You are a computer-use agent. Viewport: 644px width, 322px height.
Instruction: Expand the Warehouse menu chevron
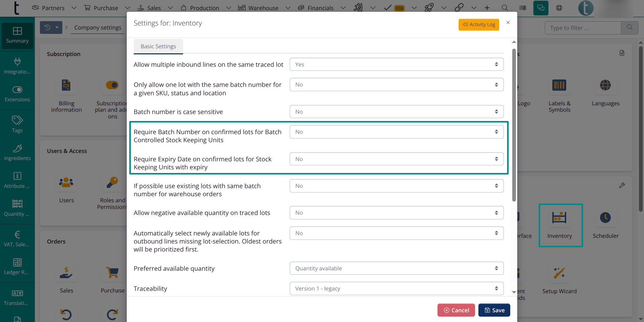click(288, 8)
